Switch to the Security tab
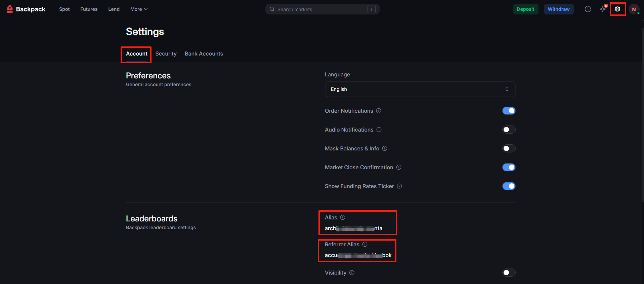Viewport: 644px width, 284px height. [x=166, y=54]
